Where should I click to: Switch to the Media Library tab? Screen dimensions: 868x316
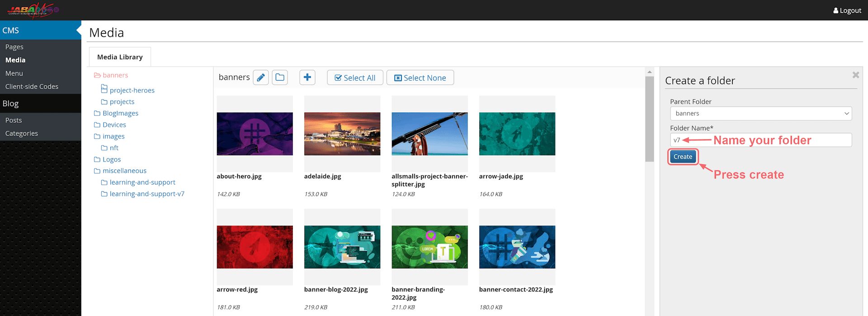point(120,57)
